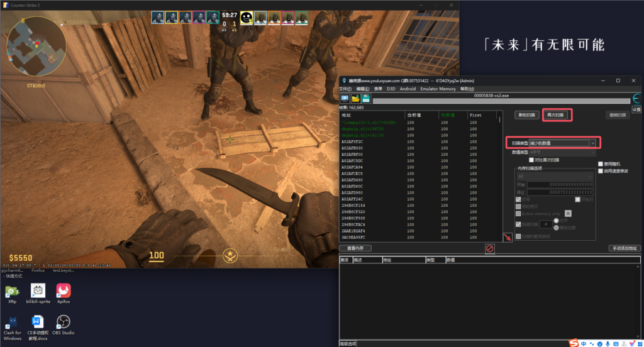Click X button beside Active memory only
The image size is (644, 347).
pyautogui.click(x=568, y=214)
